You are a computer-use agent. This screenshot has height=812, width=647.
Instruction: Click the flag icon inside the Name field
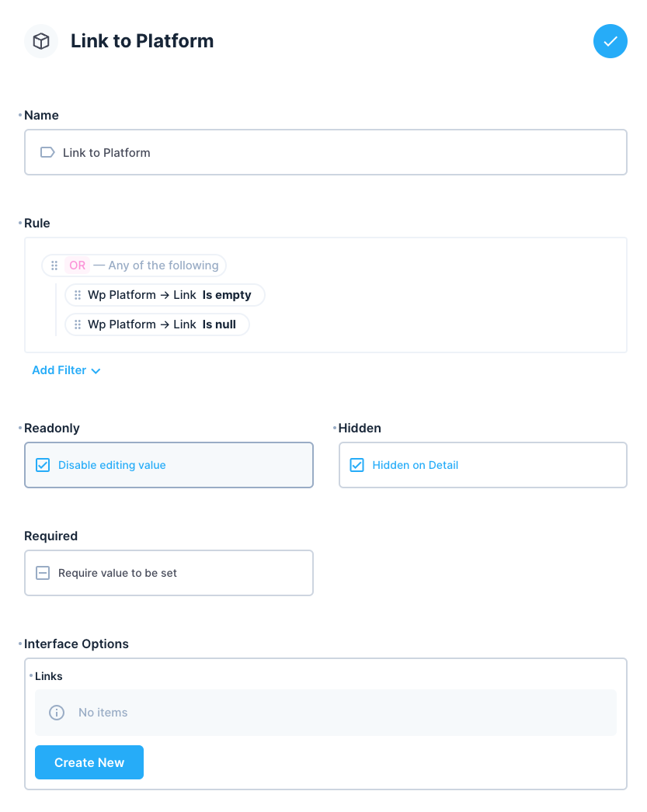[x=47, y=152]
